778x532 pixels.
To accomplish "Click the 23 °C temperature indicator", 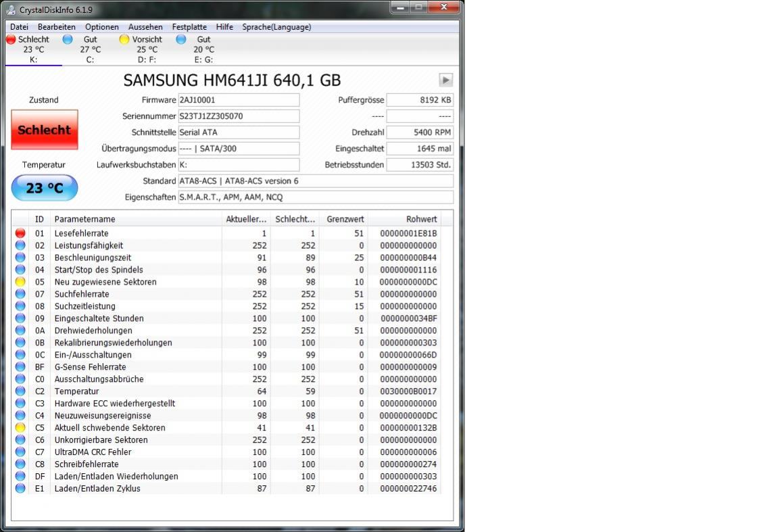I will pyautogui.click(x=44, y=188).
